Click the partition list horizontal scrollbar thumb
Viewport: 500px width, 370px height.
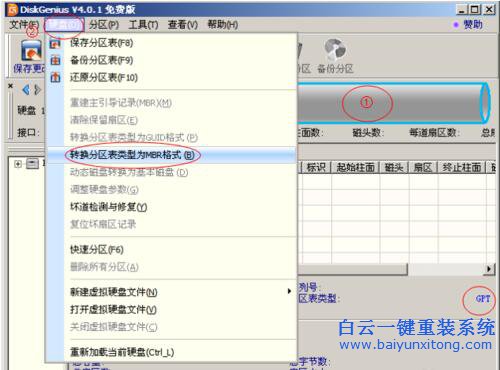point(353,269)
